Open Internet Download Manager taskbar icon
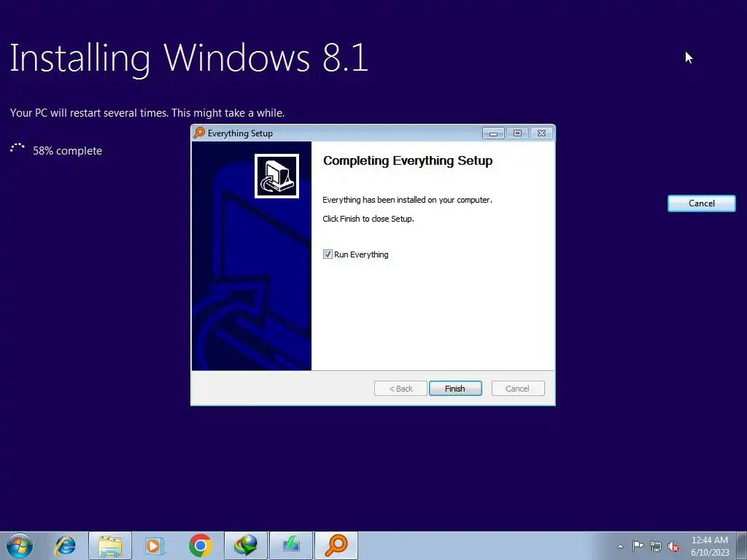Screen dimensions: 747x560 [x=245, y=545]
